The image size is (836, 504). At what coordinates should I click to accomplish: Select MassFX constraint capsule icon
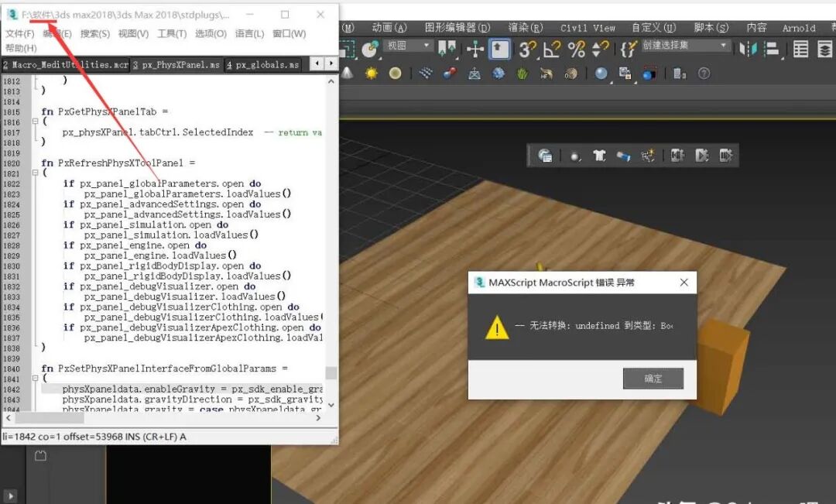click(x=623, y=156)
